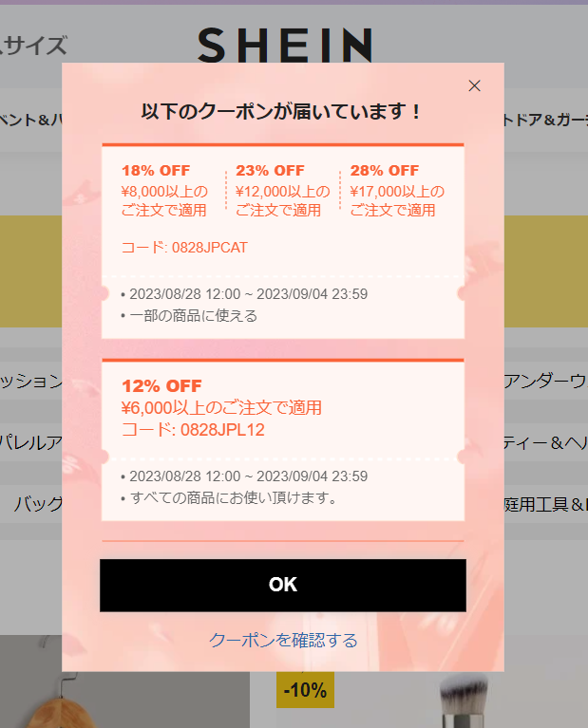The height and width of the screenshot is (728, 588).
Task: Open the バッグ category
Action: tap(38, 504)
